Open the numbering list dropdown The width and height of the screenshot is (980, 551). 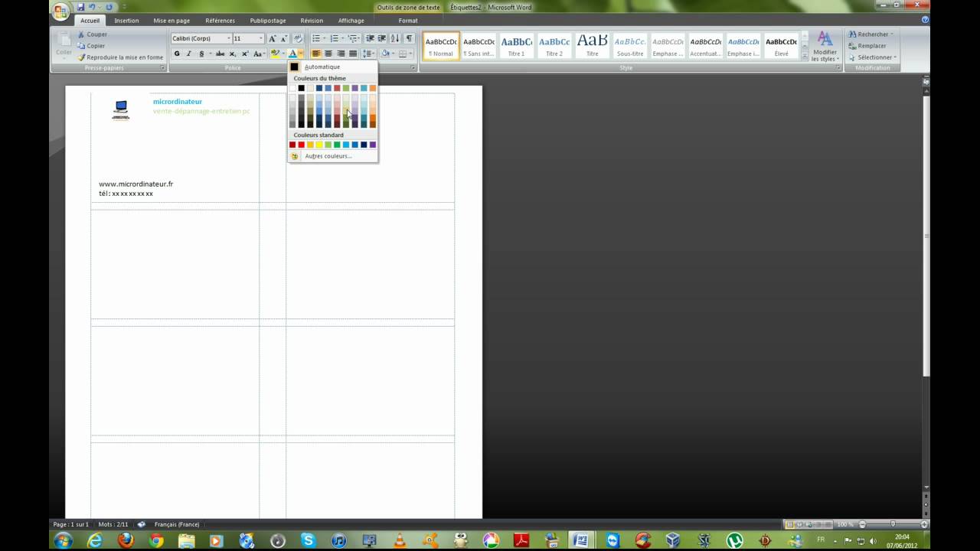pos(343,38)
